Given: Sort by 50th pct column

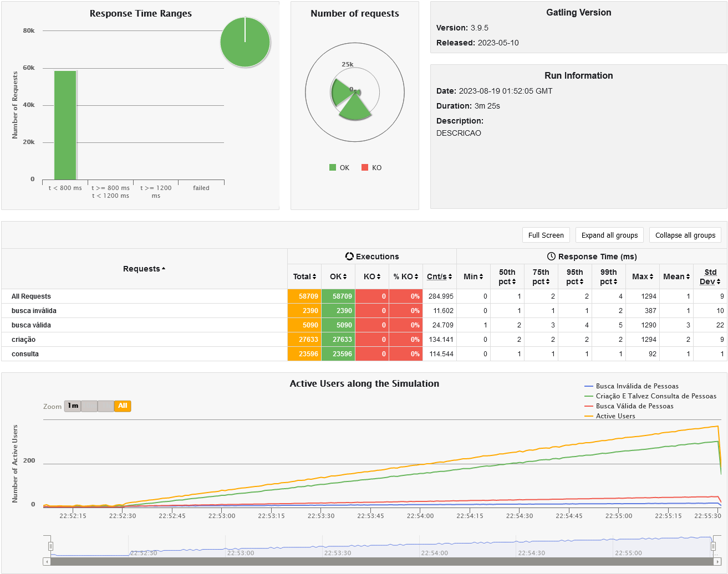Looking at the screenshot, I should click(x=507, y=276).
